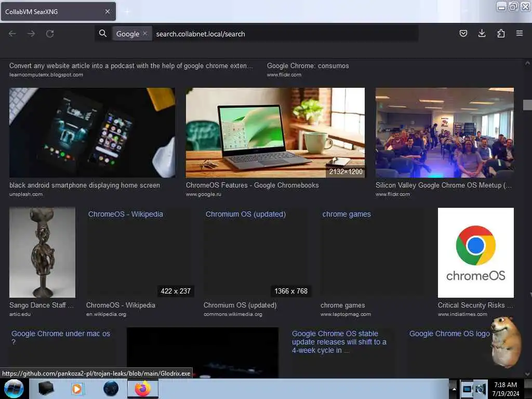Open the ChromeOS Features Chromebooks laptop image

click(275, 132)
